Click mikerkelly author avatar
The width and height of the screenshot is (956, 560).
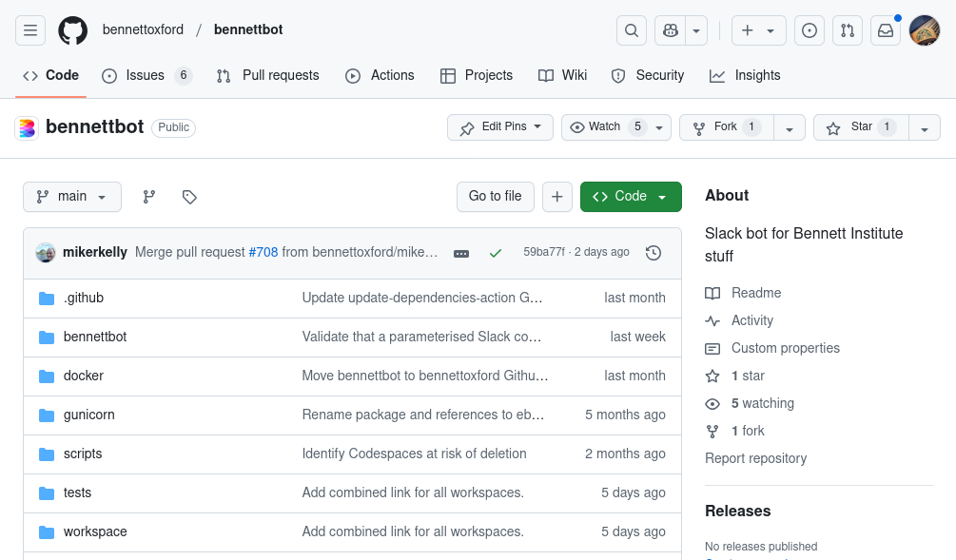click(x=46, y=252)
